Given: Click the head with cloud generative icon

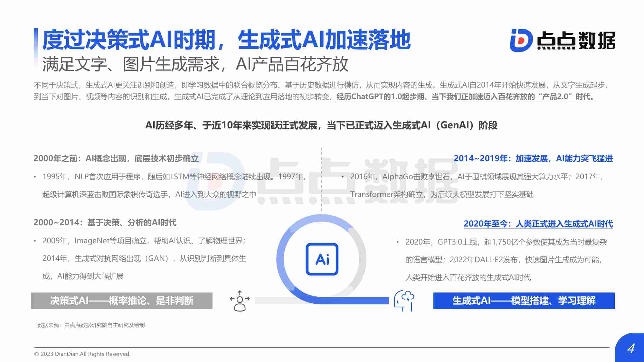Looking at the screenshot, I should 404,301.
